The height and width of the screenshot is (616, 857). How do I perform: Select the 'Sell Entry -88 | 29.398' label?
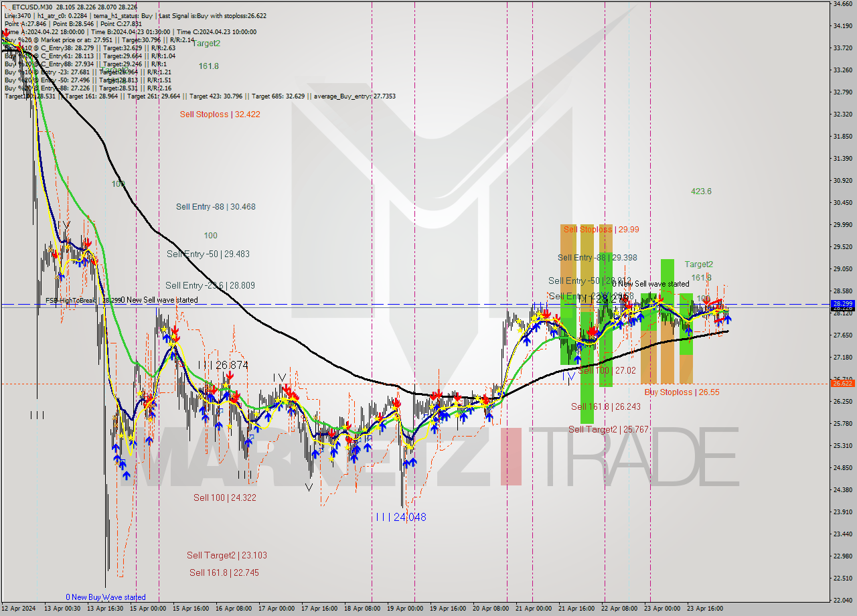point(597,258)
